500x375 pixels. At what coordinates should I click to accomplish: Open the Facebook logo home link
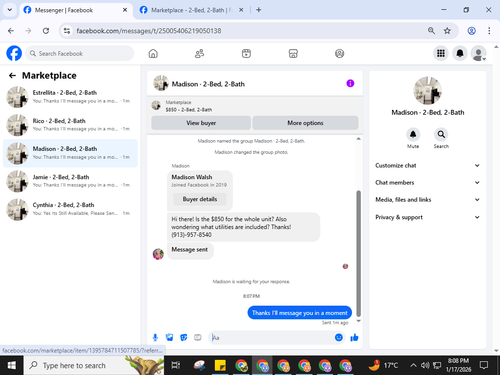[x=14, y=53]
